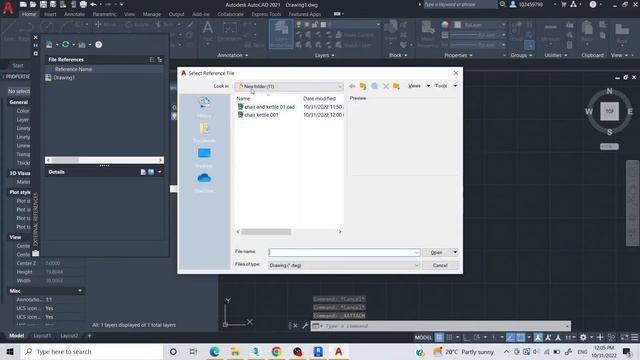
Task: Click the TOP face of ViewCube
Action: click(609, 111)
